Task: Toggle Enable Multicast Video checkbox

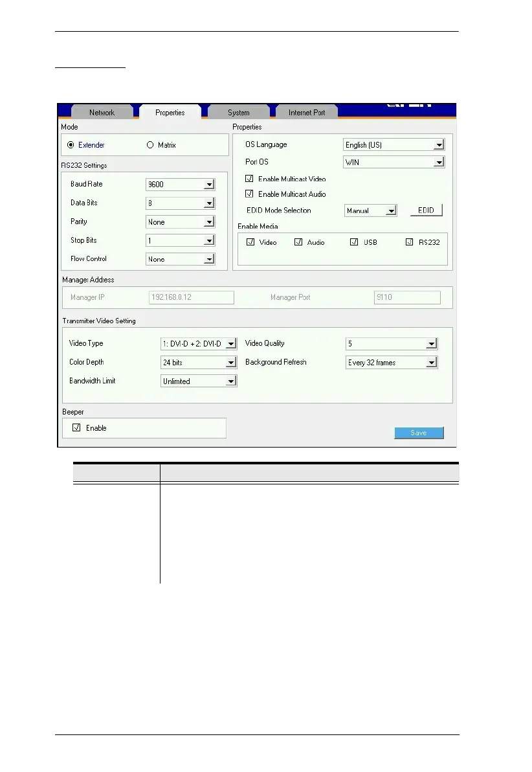Action: [250, 179]
